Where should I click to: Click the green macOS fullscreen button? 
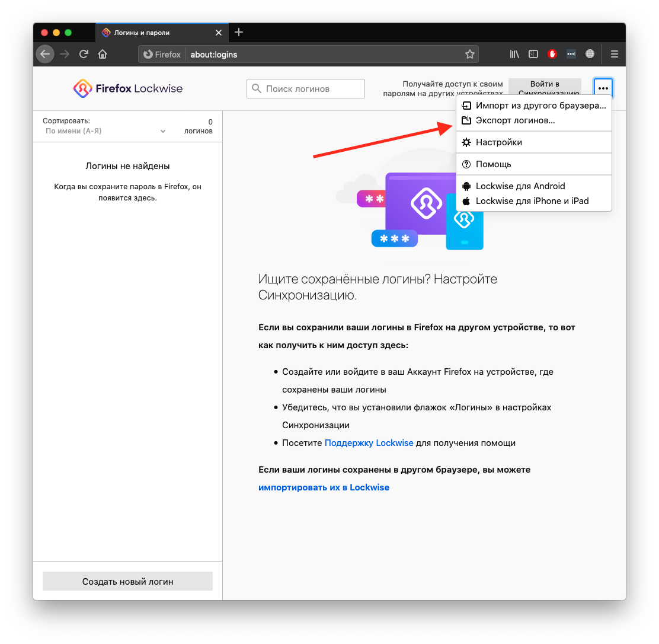coord(68,33)
